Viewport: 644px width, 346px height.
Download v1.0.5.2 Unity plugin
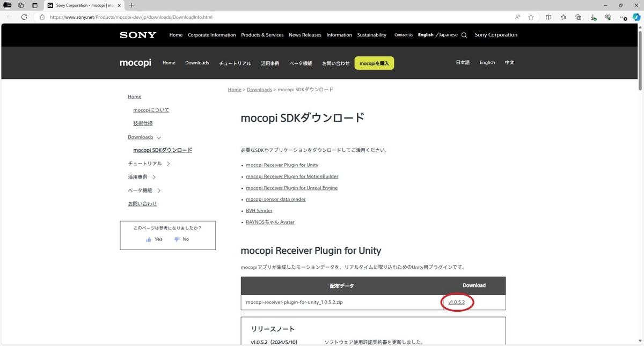pyautogui.click(x=456, y=303)
